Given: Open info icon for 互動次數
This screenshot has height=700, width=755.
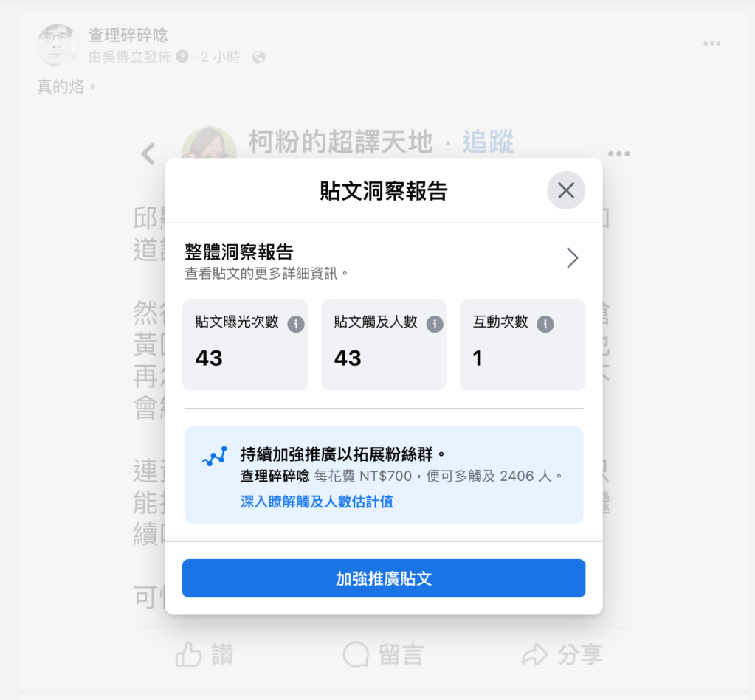Looking at the screenshot, I should (x=545, y=325).
